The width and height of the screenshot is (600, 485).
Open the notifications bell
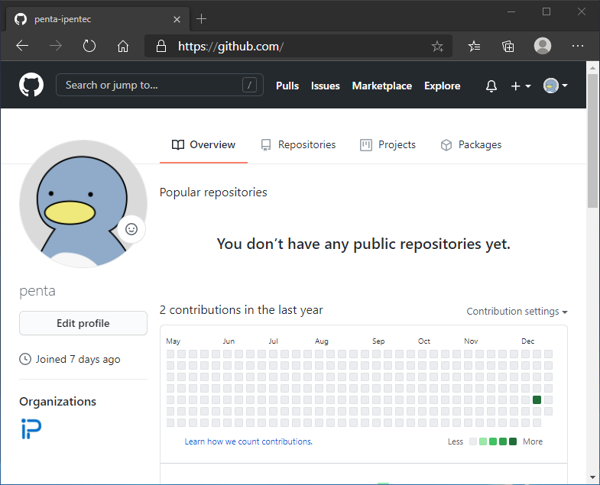tap(491, 86)
